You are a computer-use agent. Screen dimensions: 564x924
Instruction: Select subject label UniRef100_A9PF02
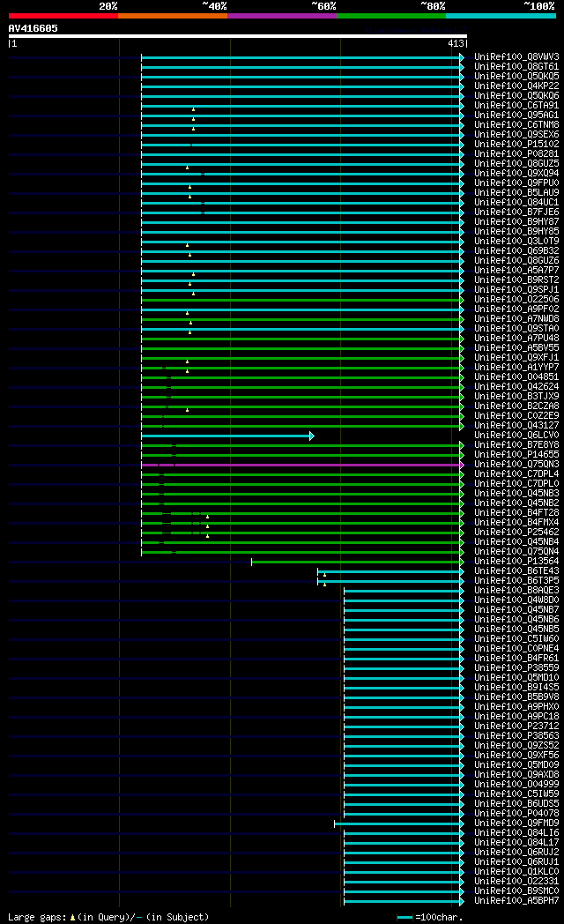click(x=516, y=309)
